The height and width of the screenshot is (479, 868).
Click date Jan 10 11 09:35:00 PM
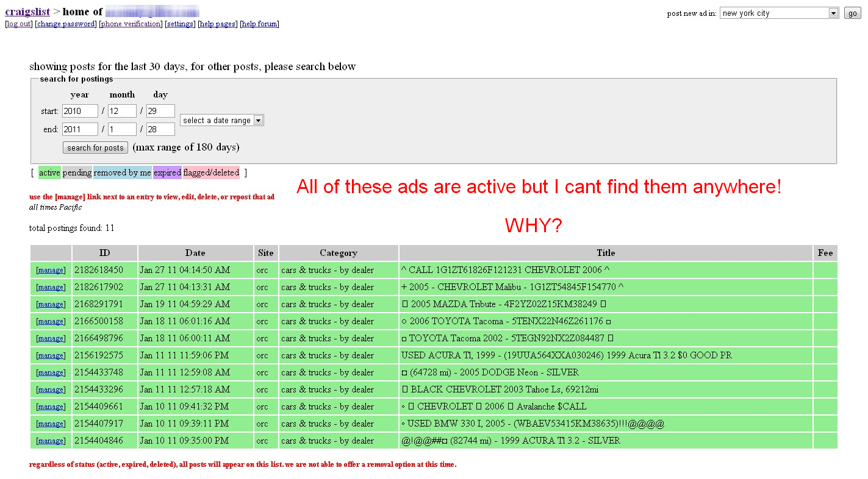coord(184,441)
